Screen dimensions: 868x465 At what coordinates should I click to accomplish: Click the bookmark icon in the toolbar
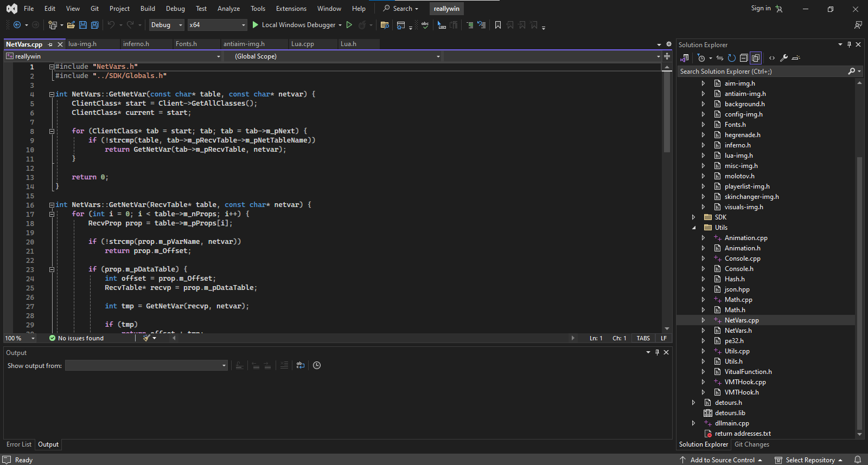coord(498,25)
